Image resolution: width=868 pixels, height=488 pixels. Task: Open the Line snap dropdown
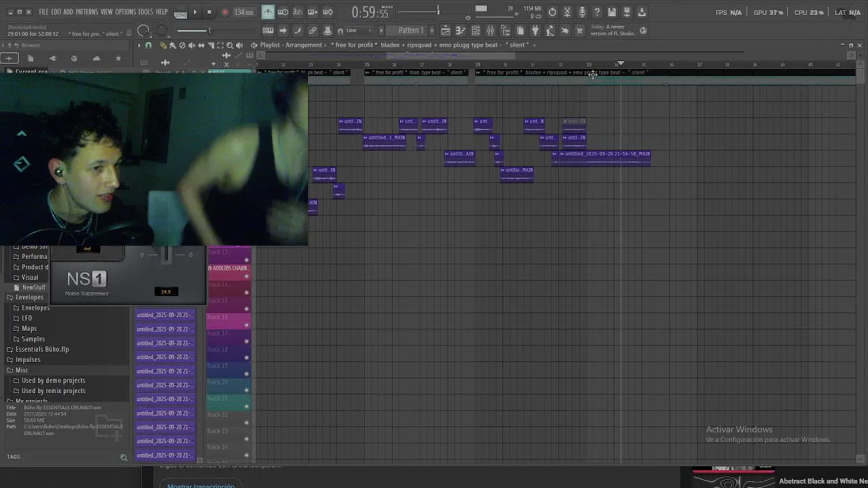[x=358, y=30]
